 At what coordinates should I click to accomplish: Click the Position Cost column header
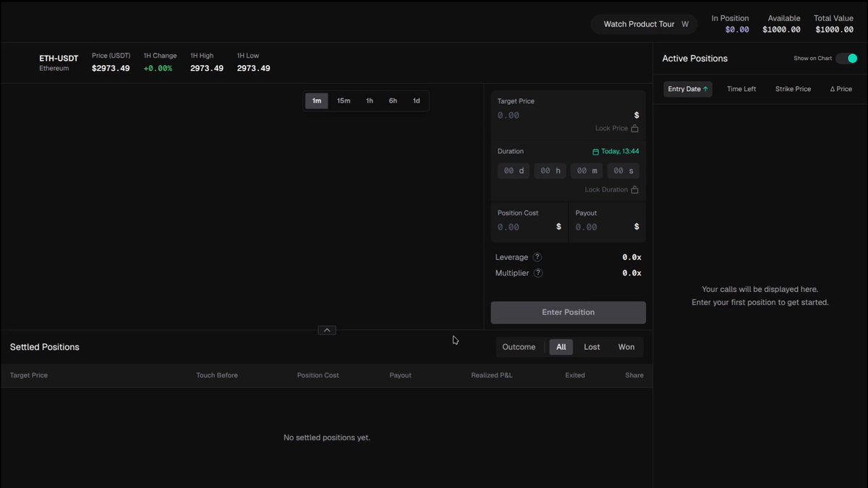(x=318, y=375)
